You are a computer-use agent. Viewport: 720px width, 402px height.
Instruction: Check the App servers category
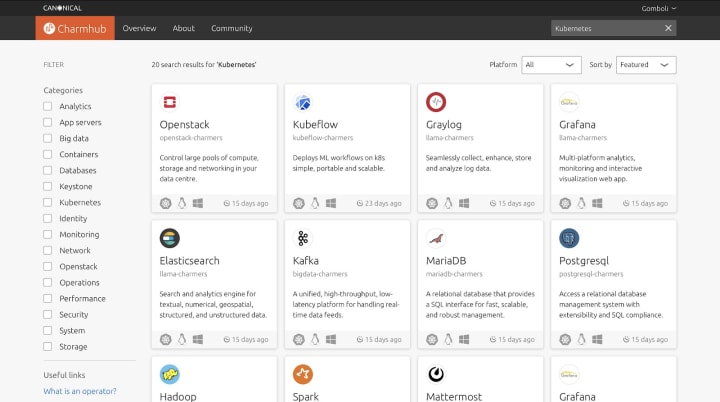coord(47,122)
